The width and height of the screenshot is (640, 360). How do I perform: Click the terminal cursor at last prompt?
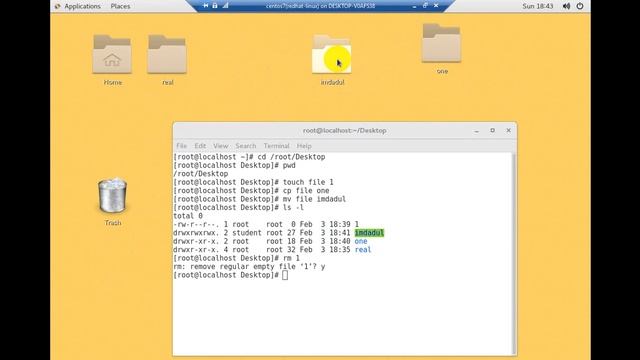click(285, 275)
